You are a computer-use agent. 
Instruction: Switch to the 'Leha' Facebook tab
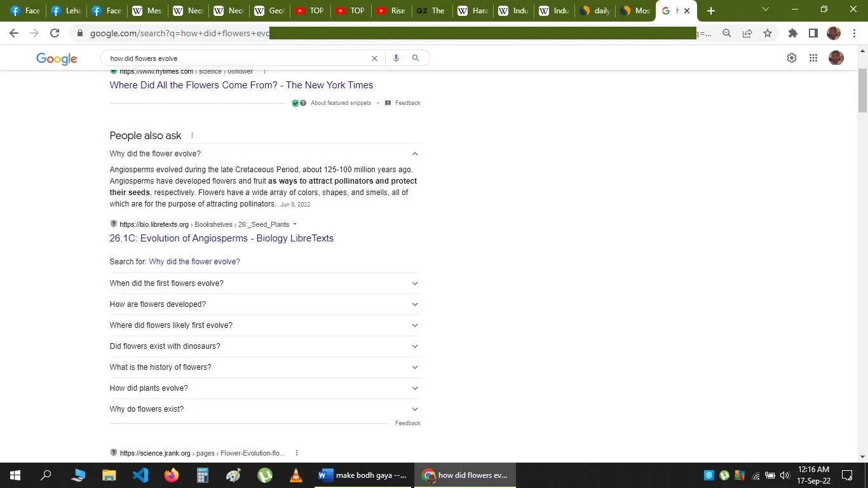point(66,11)
